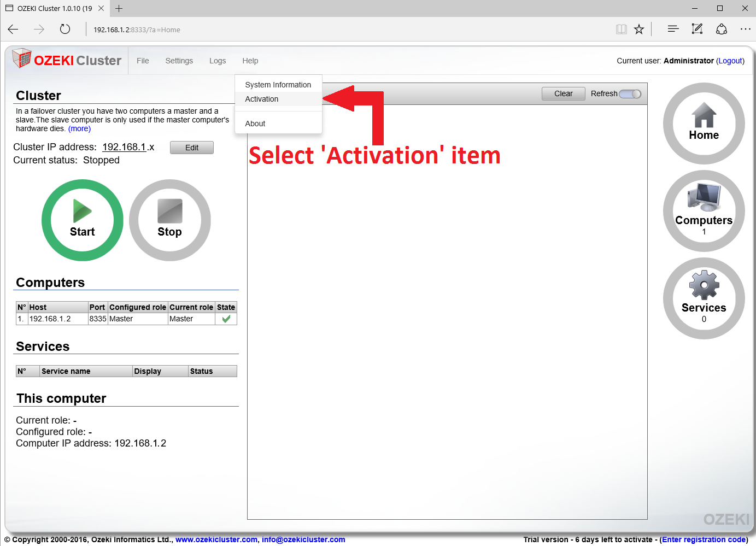The width and height of the screenshot is (756, 546).
Task: Click the (more) link in Cluster description
Action: [x=79, y=128]
